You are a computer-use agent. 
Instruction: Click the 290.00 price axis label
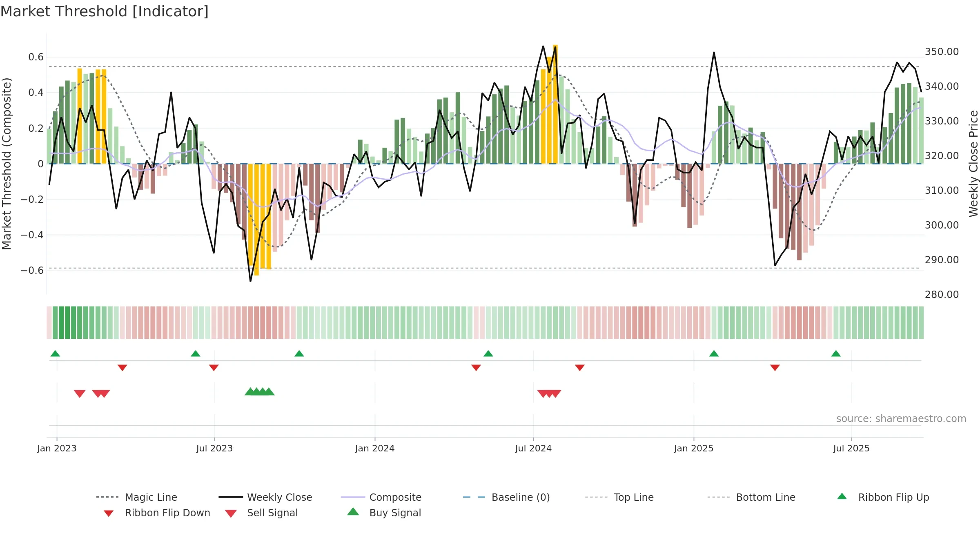tap(942, 260)
